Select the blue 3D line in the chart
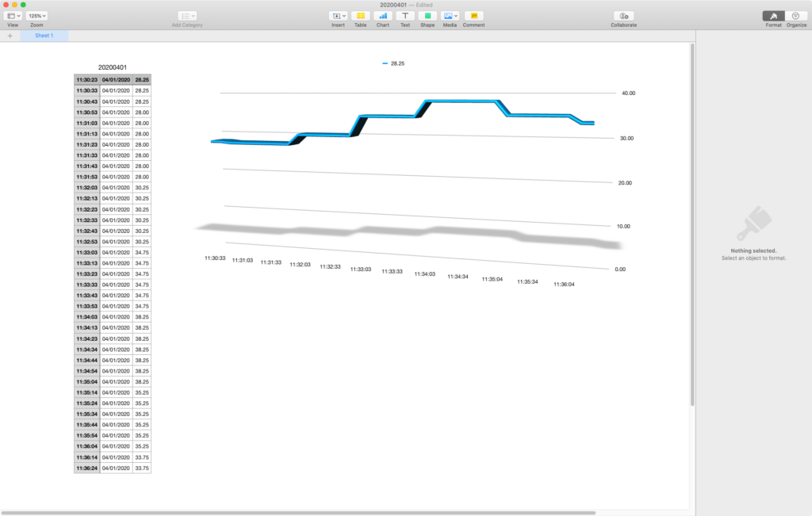The image size is (812, 516). tap(461, 101)
